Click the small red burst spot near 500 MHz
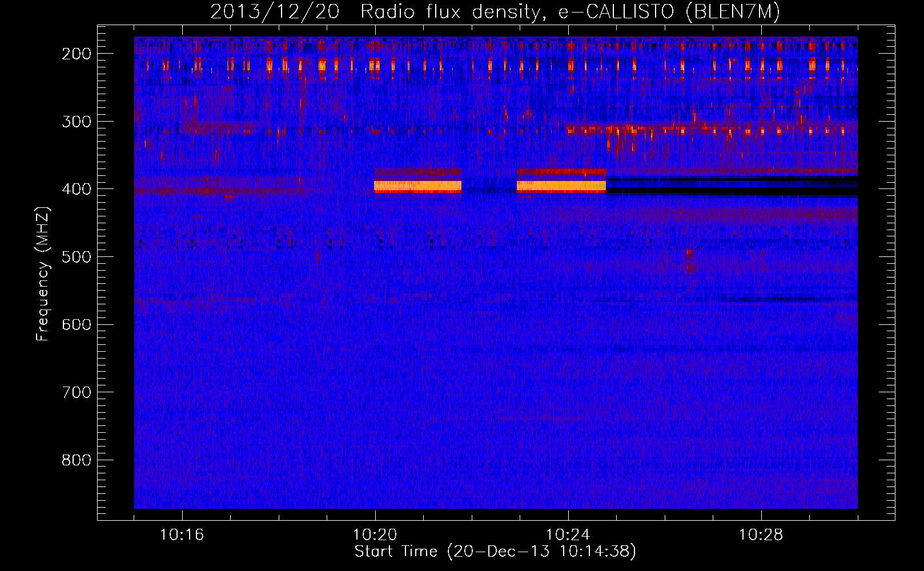This screenshot has height=571, width=924. [690, 260]
